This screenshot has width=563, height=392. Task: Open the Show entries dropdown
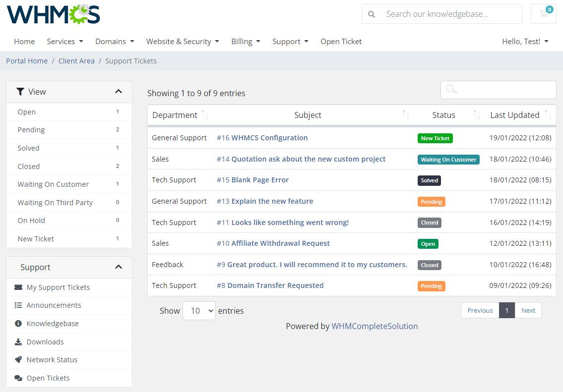click(x=199, y=310)
